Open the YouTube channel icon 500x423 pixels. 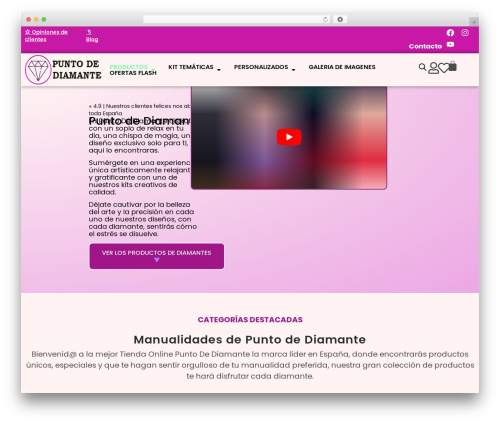pos(450,44)
